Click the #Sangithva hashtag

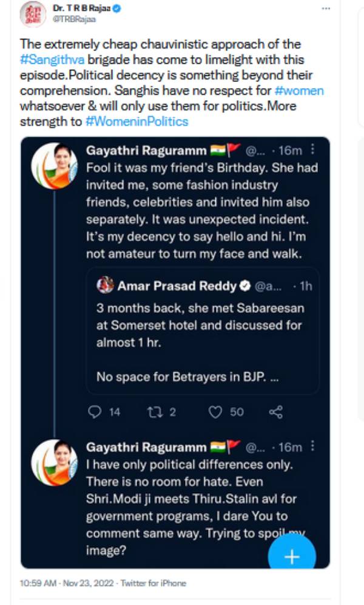point(52,60)
